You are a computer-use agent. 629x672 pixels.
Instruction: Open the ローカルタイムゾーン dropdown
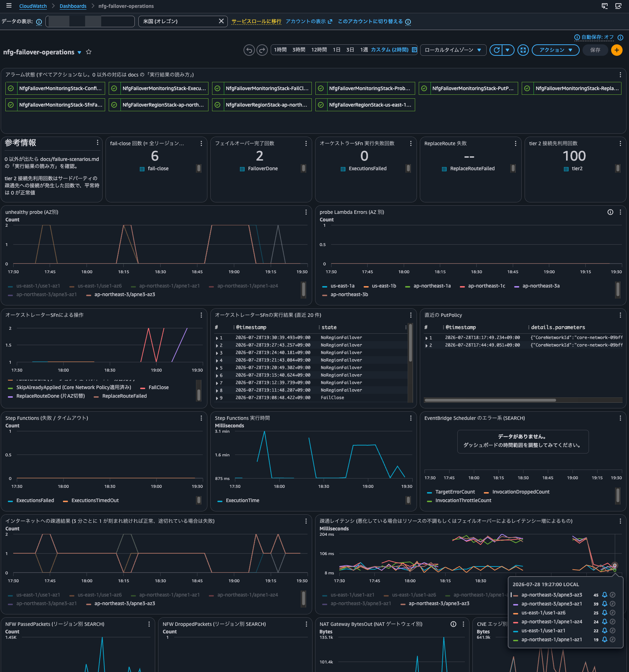(453, 50)
